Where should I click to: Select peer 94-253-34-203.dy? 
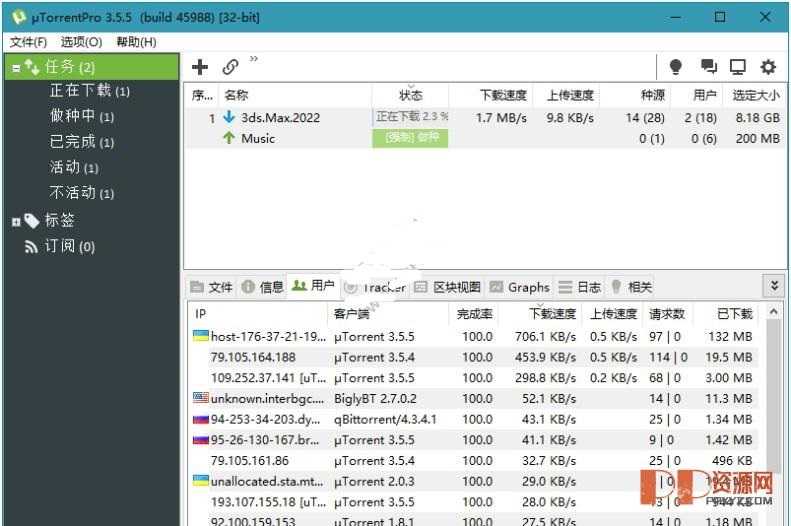[x=474, y=419]
